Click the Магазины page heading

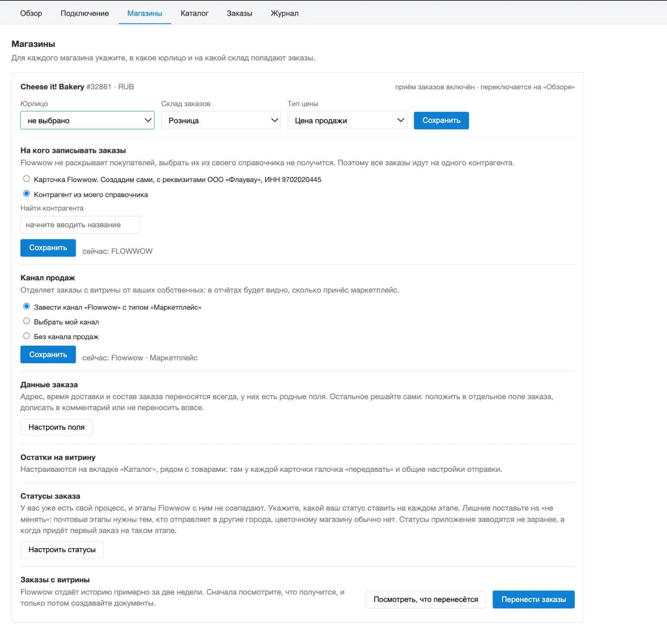[33, 44]
